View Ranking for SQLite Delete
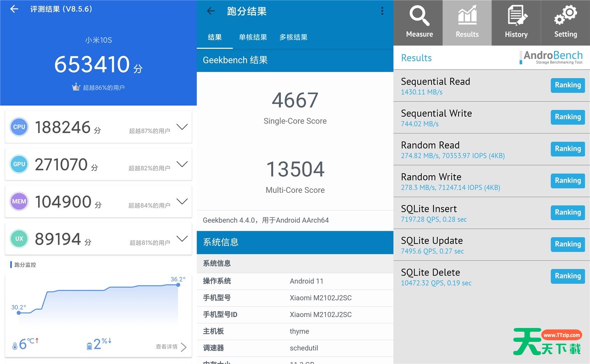This screenshot has height=364, width=590. 568,276
